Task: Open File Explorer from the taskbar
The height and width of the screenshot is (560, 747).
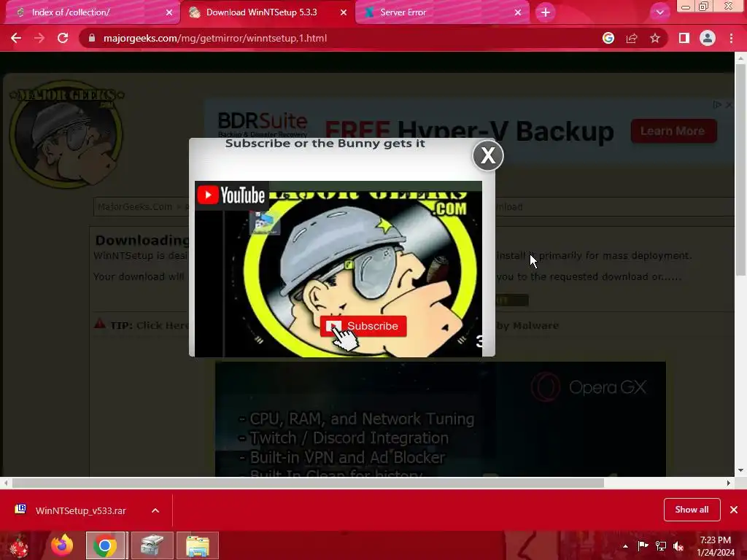Action: pos(197,545)
